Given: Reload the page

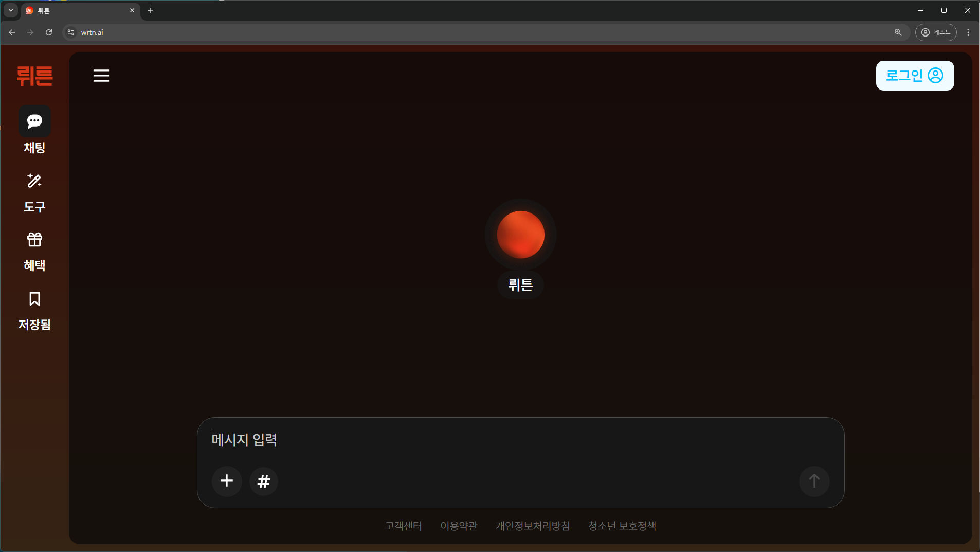Looking at the screenshot, I should [x=49, y=32].
